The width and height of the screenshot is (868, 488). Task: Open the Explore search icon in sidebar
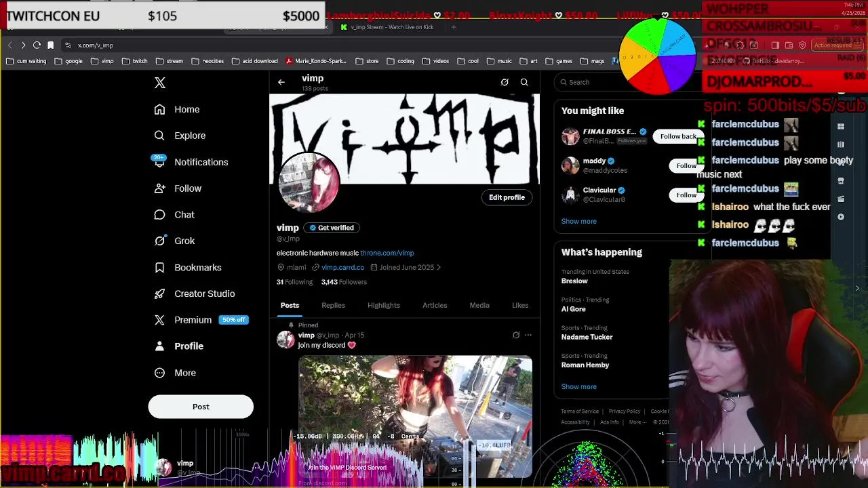(x=159, y=136)
